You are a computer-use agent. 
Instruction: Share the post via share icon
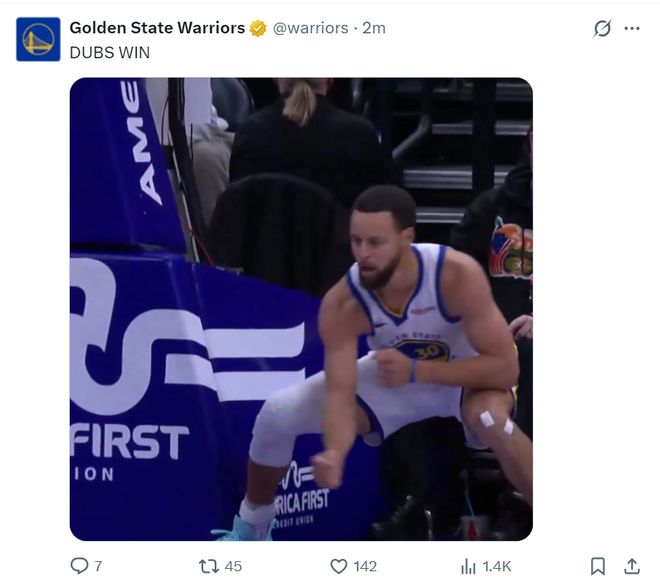(x=632, y=566)
